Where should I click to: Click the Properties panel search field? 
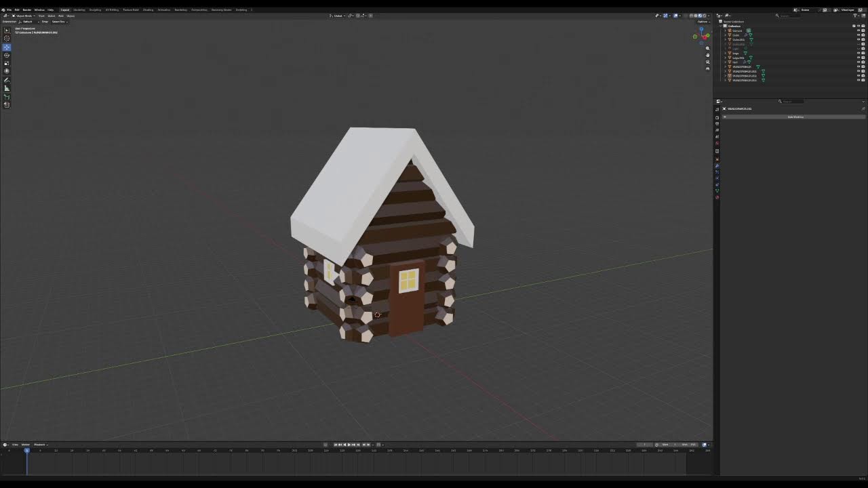pos(791,102)
